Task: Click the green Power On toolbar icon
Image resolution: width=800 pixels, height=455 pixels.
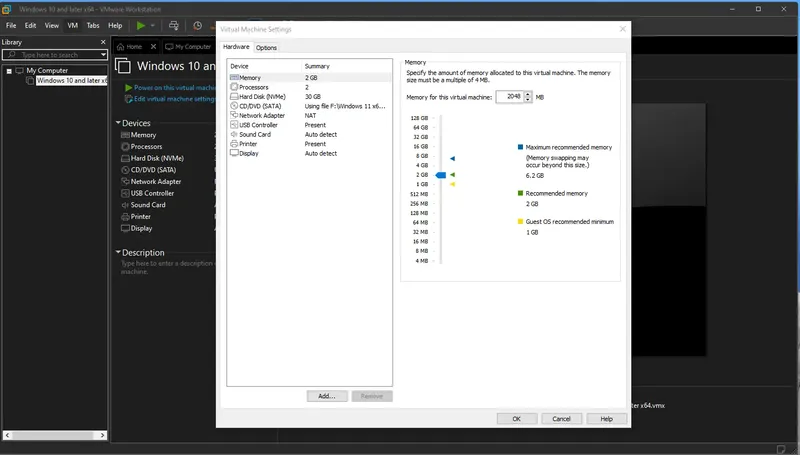Action: point(141,26)
